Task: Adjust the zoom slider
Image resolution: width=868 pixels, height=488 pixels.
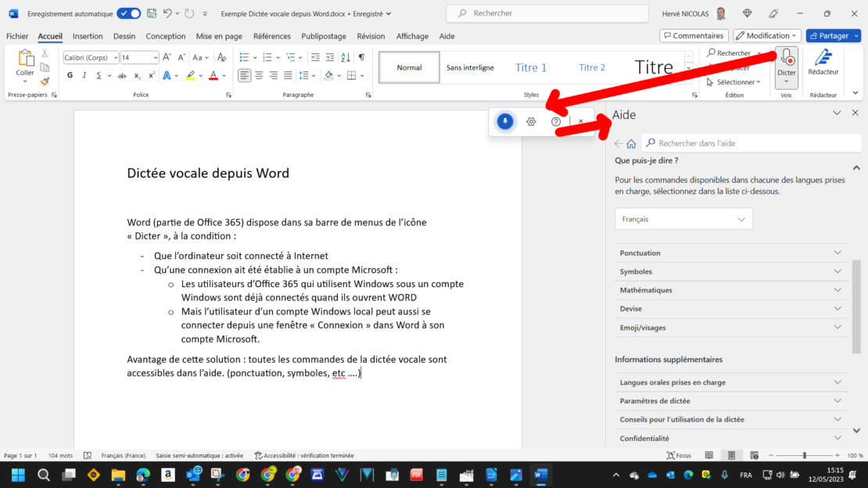Action: click(805, 455)
